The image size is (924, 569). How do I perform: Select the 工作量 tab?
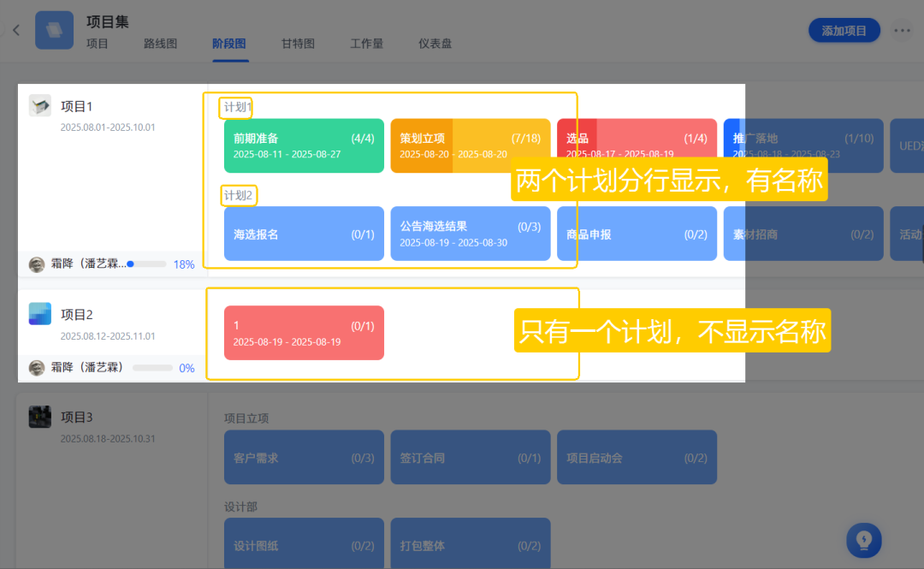(x=366, y=43)
